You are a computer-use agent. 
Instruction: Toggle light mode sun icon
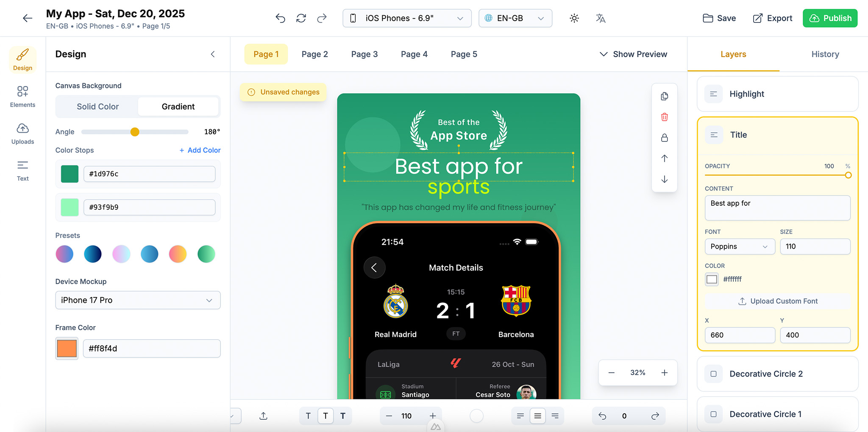[x=574, y=18]
